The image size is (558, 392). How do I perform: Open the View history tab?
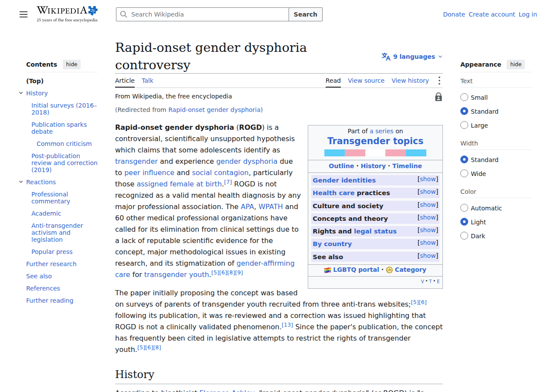(410, 81)
